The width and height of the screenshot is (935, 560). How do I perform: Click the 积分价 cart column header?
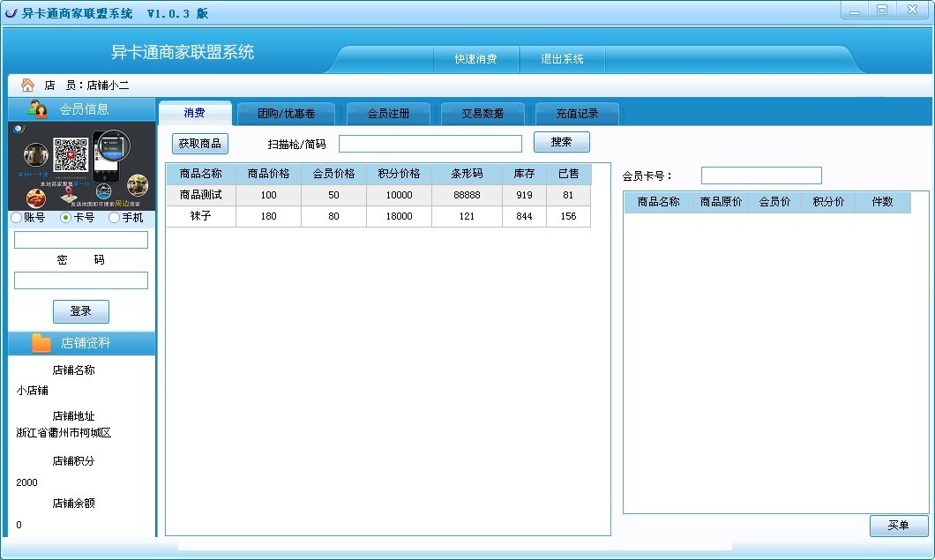coord(828,202)
